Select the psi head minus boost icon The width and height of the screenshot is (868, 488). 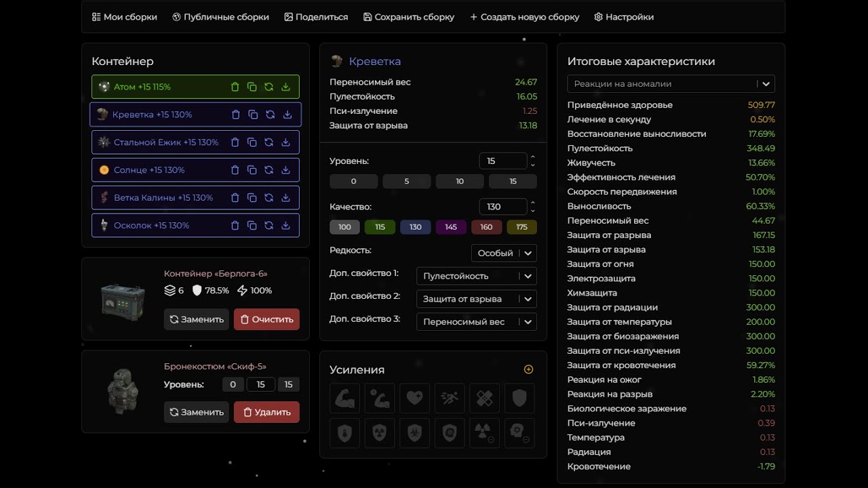pos(519,433)
